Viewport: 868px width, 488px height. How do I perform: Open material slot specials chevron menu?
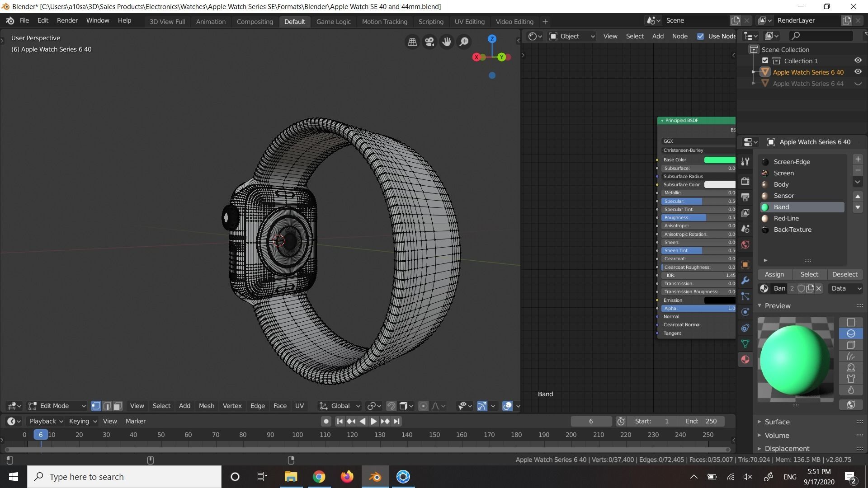tap(858, 182)
